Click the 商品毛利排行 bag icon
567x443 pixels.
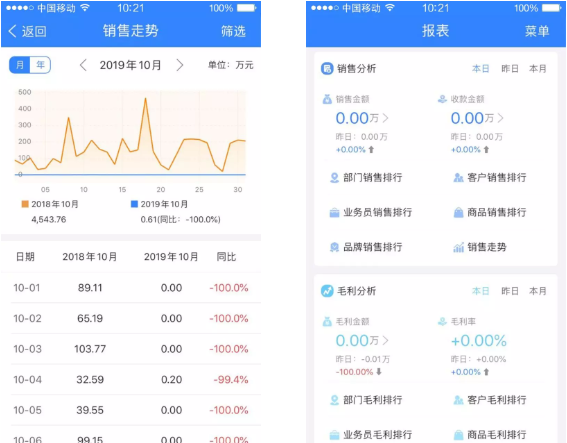[458, 435]
